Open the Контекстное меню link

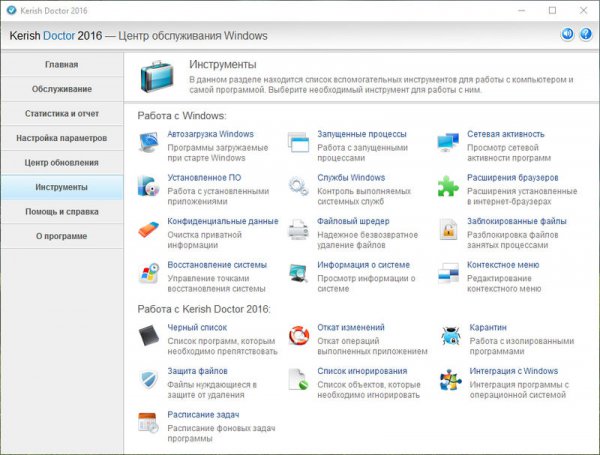[503, 265]
